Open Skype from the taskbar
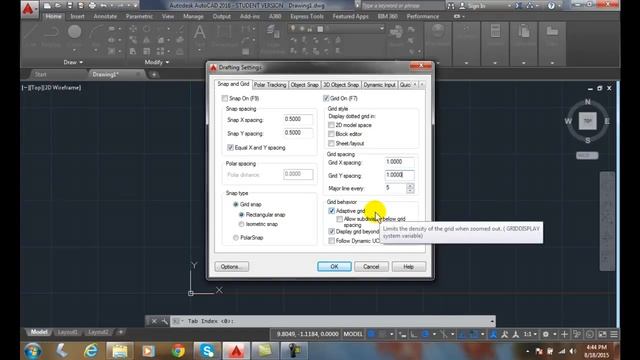Screen dimensions: 640x360 207,351
